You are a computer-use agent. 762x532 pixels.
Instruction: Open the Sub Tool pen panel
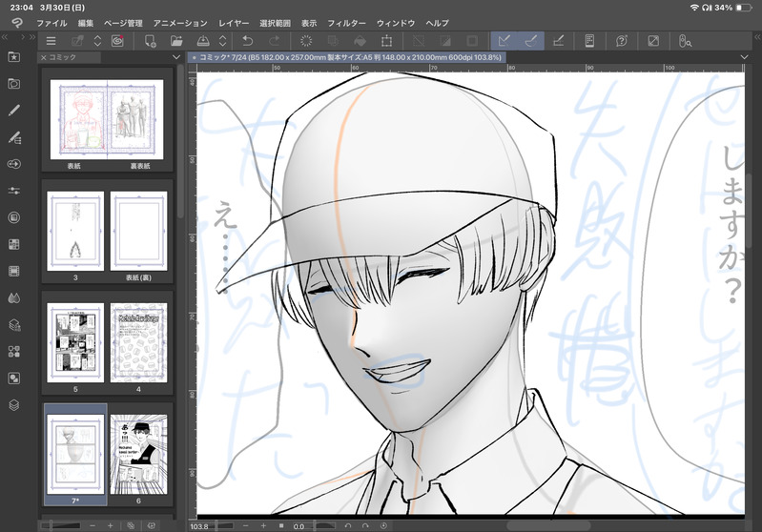(14, 111)
